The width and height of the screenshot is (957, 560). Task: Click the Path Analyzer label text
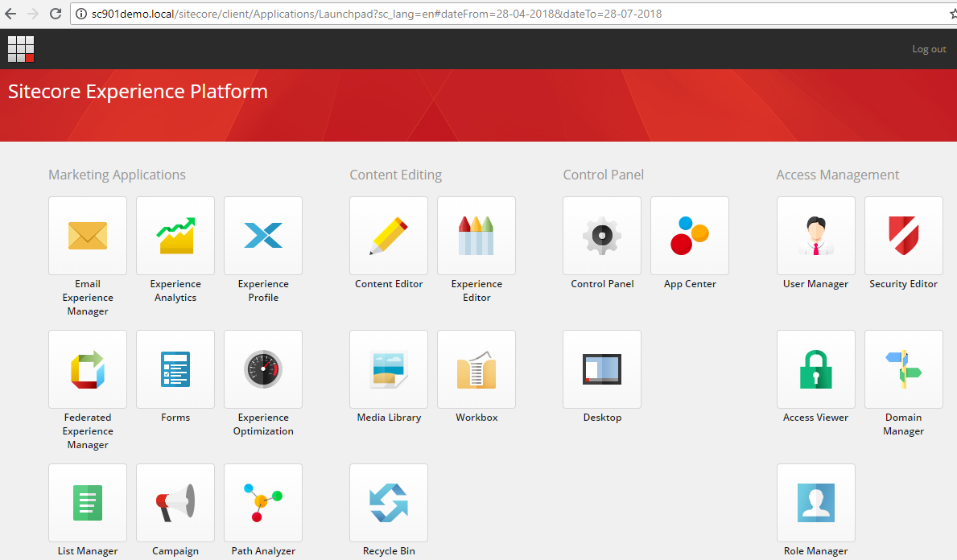[263, 551]
